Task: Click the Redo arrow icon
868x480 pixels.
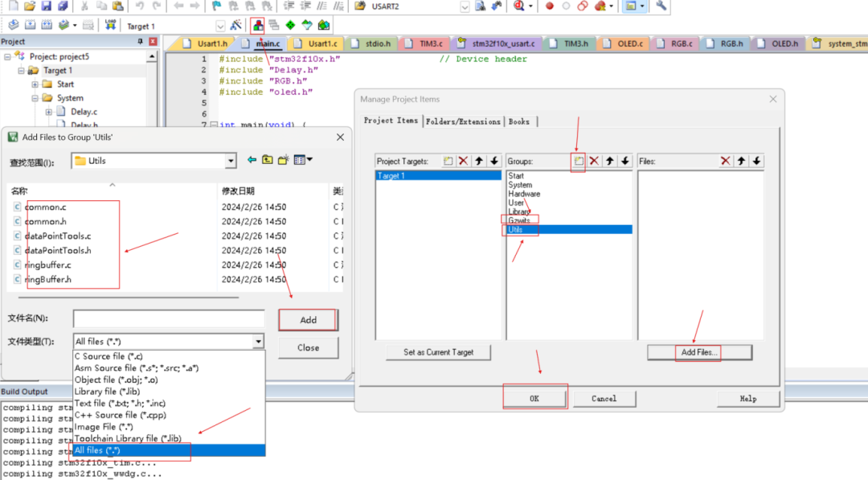Action: click(157, 6)
